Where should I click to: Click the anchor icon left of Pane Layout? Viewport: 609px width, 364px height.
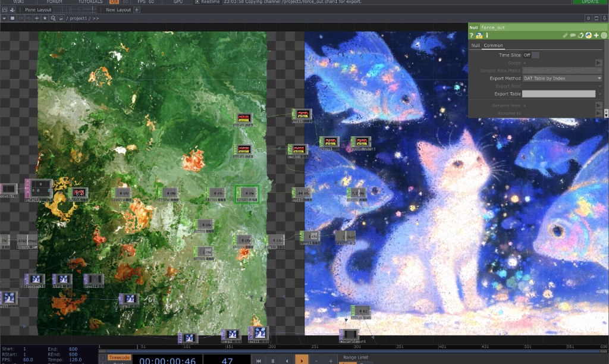(12, 10)
